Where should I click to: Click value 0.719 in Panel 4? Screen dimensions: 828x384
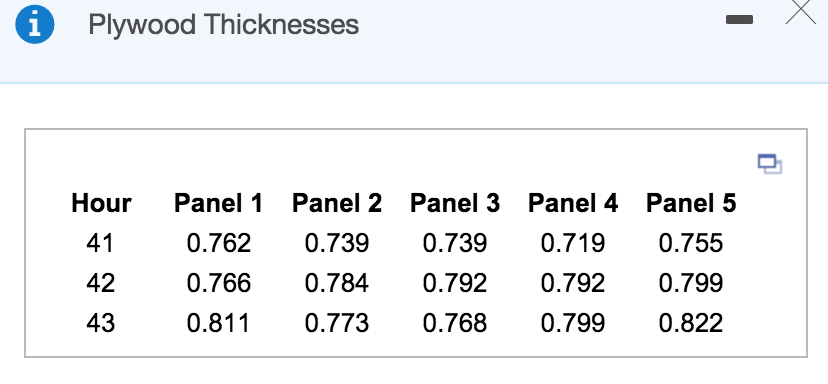click(x=573, y=243)
